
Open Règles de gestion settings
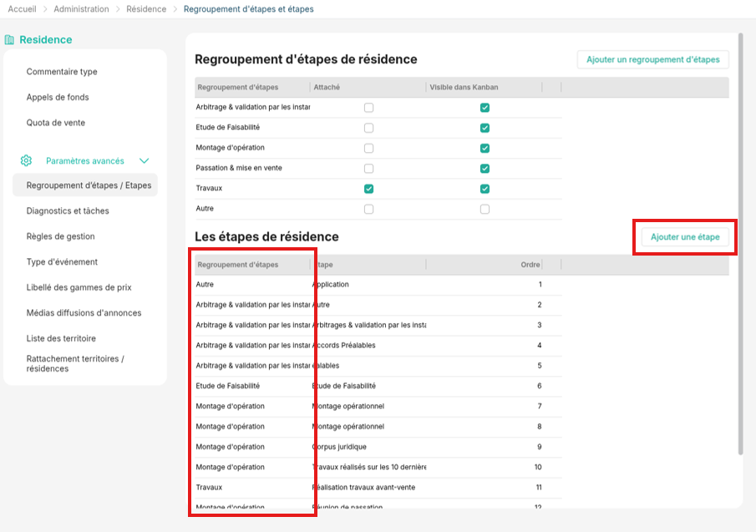pos(60,236)
